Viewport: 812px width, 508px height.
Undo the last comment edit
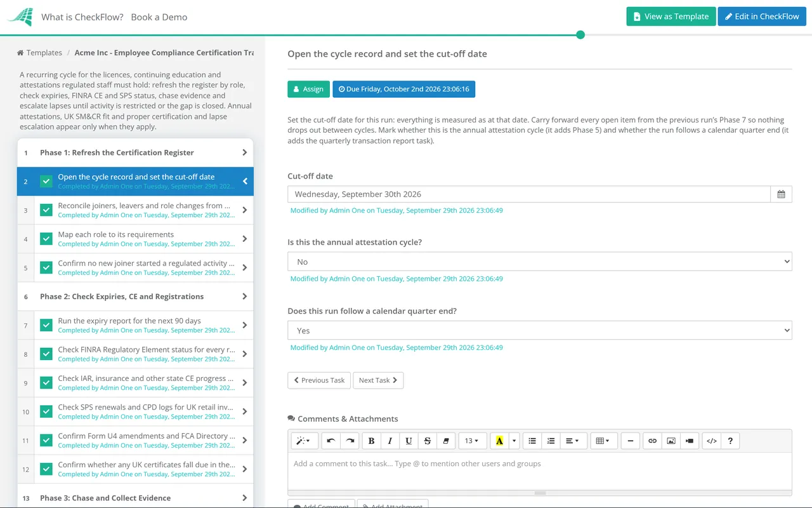tap(331, 441)
